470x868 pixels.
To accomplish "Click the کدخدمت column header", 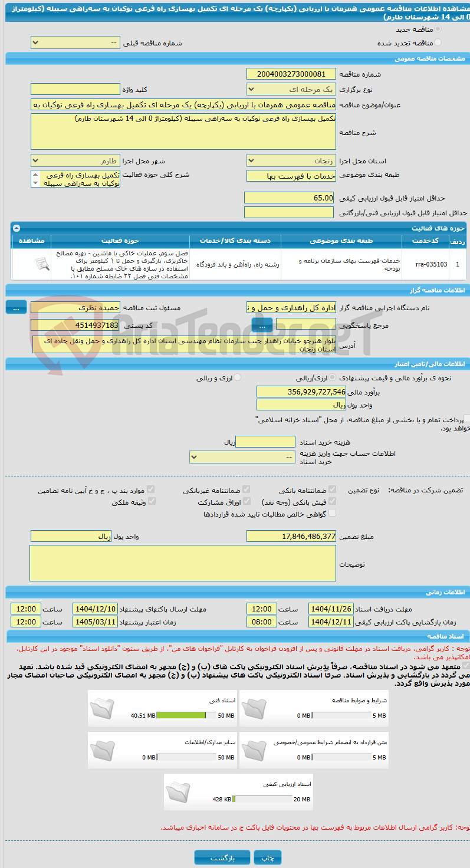I will pyautogui.click(x=426, y=241).
